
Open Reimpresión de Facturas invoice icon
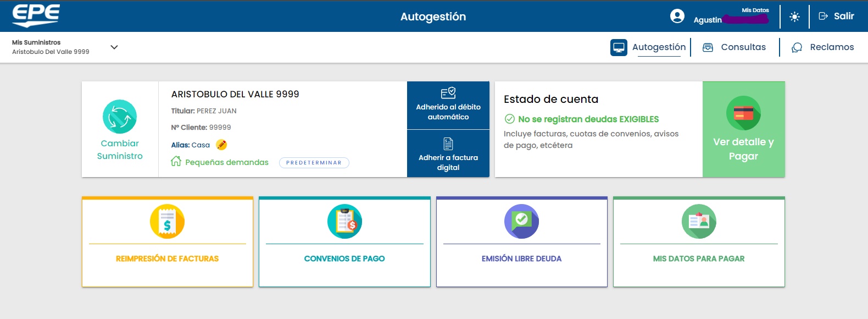167,221
